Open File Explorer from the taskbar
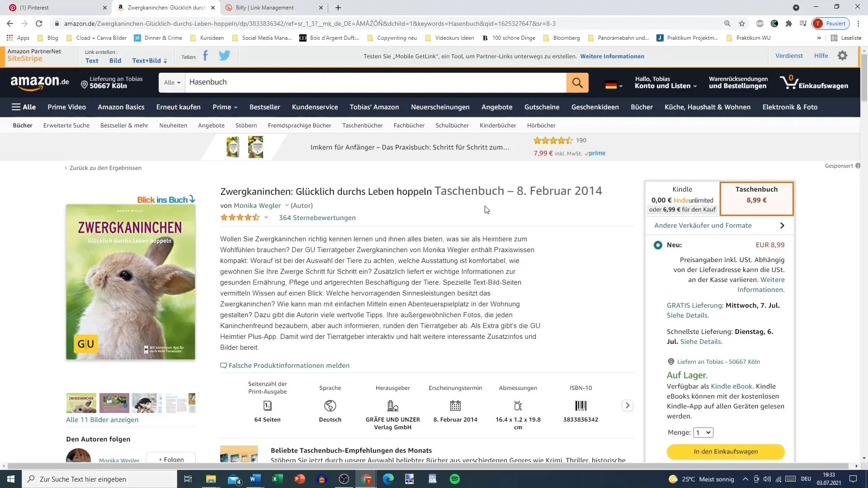 (211, 479)
